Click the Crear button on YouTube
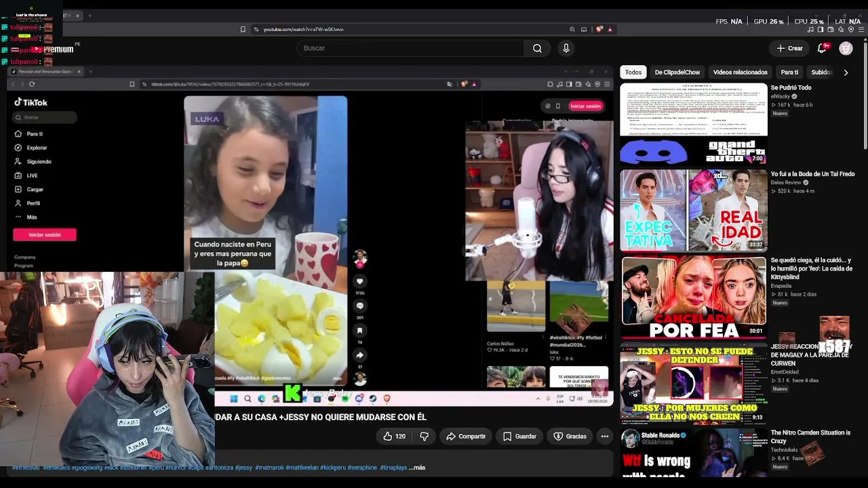Image resolution: width=868 pixels, height=488 pixels. coord(790,48)
